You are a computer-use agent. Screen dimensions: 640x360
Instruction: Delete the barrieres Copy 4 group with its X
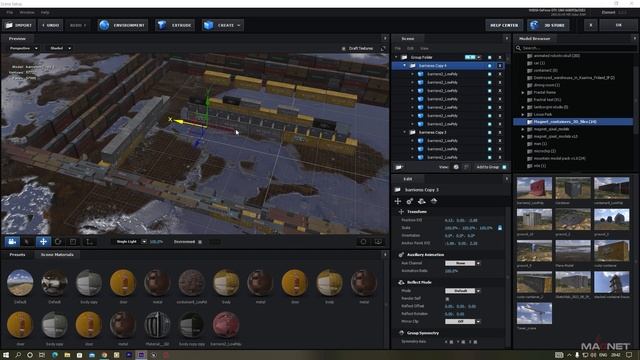[500, 66]
